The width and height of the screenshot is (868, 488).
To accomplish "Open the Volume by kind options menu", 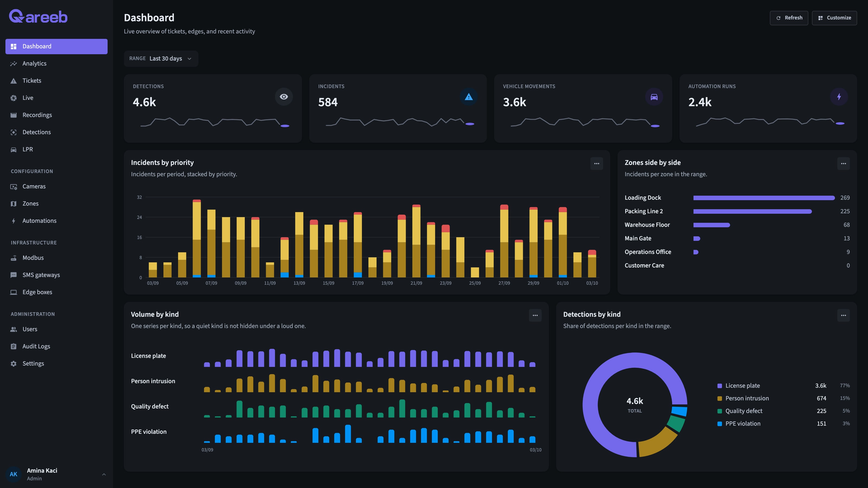I will click(x=535, y=316).
